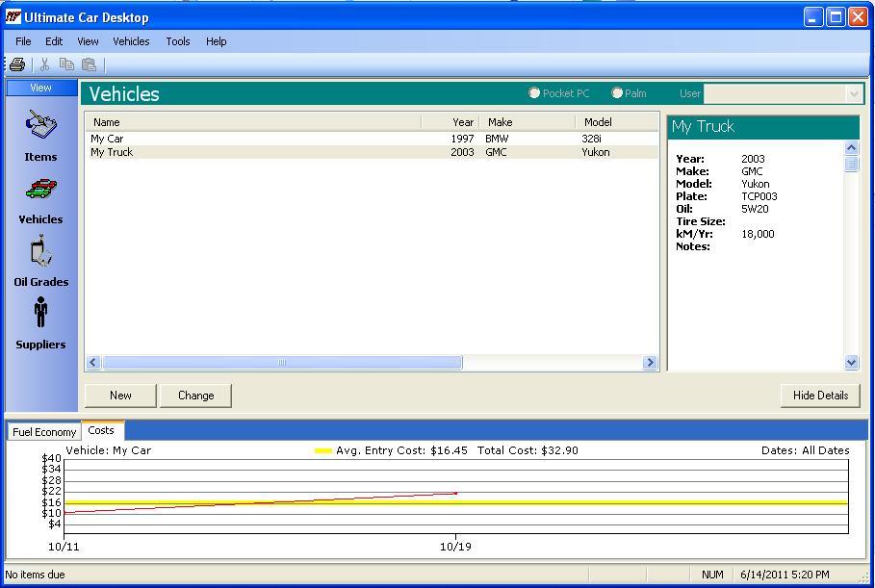Sort vehicle list by Model column

coord(617,122)
